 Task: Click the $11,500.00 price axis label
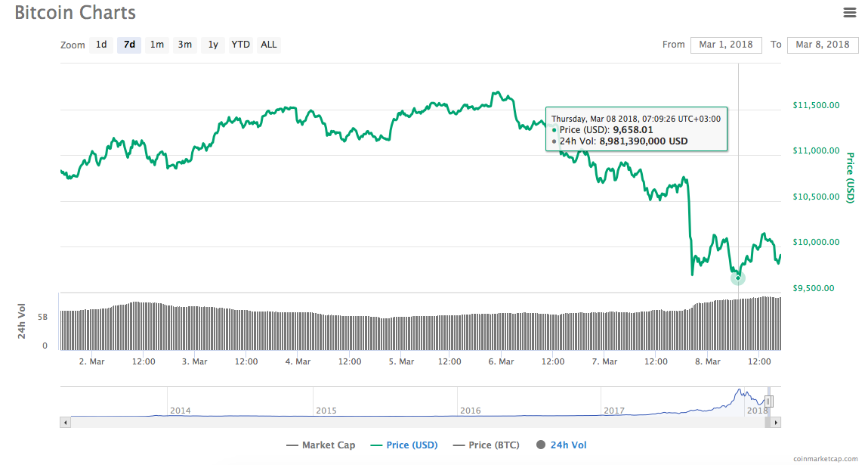pos(816,105)
